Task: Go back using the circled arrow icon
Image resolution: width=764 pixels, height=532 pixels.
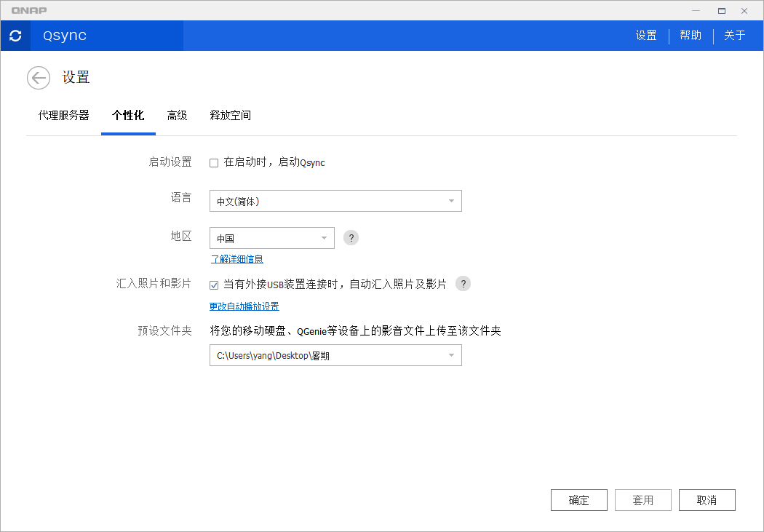Action: click(x=39, y=78)
